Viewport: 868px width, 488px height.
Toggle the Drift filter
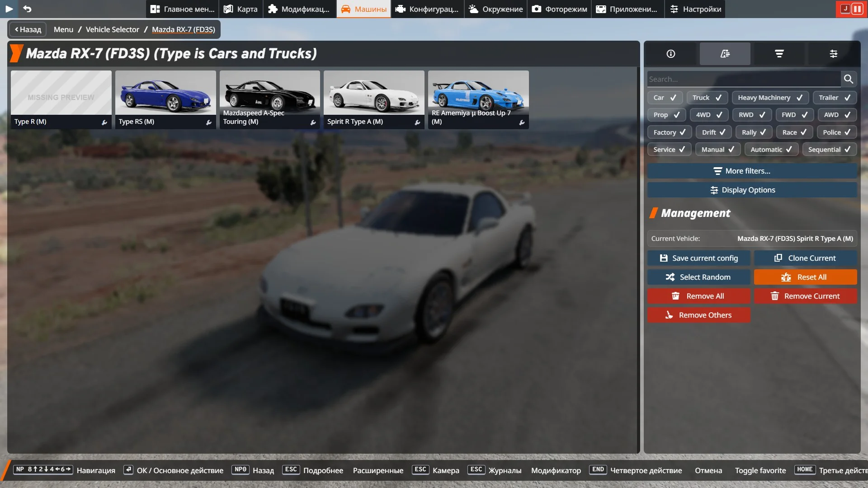(714, 132)
